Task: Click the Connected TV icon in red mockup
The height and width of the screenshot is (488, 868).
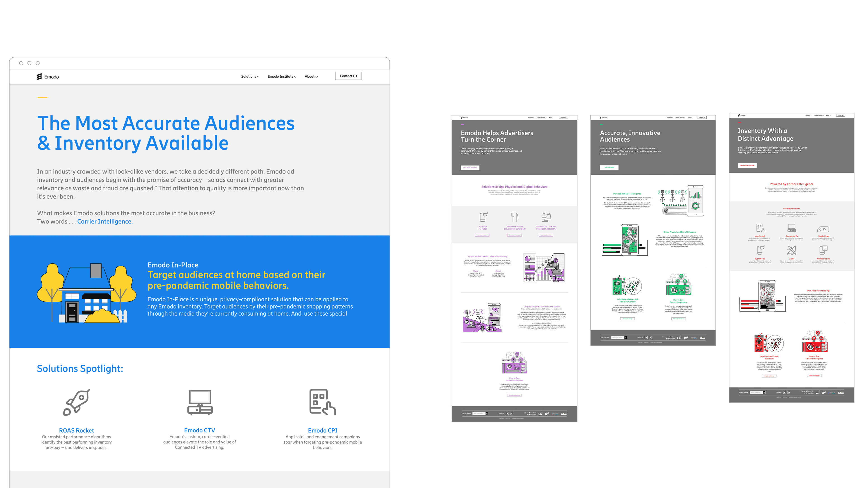Action: pos(792,228)
